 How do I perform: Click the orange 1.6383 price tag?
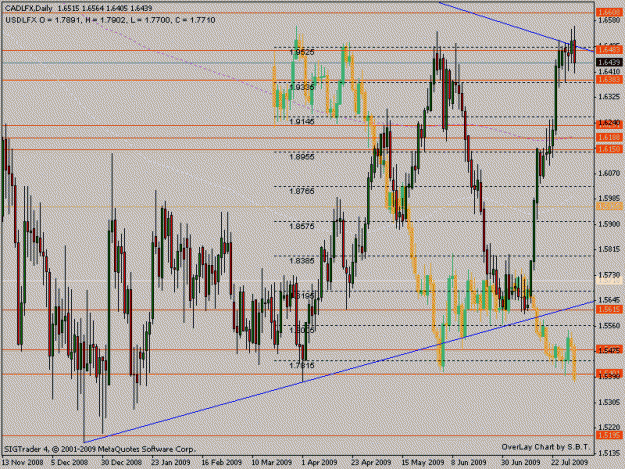[609, 80]
